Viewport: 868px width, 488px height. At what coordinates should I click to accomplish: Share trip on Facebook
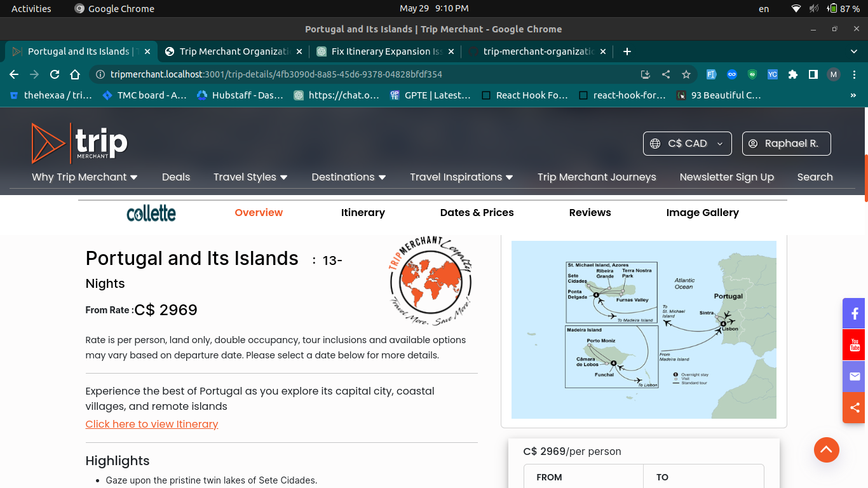[x=855, y=313]
